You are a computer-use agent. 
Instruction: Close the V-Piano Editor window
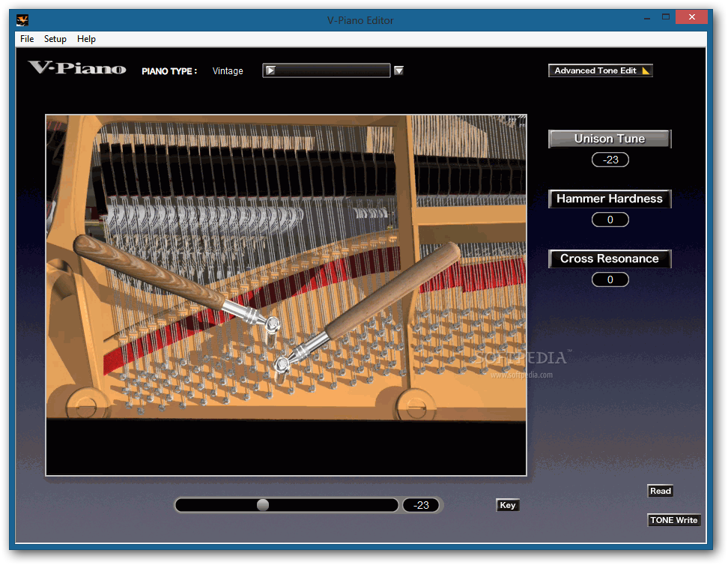[x=691, y=17]
